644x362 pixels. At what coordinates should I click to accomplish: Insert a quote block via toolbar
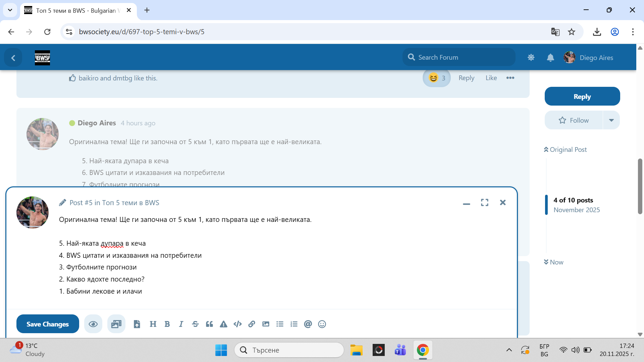tap(209, 324)
